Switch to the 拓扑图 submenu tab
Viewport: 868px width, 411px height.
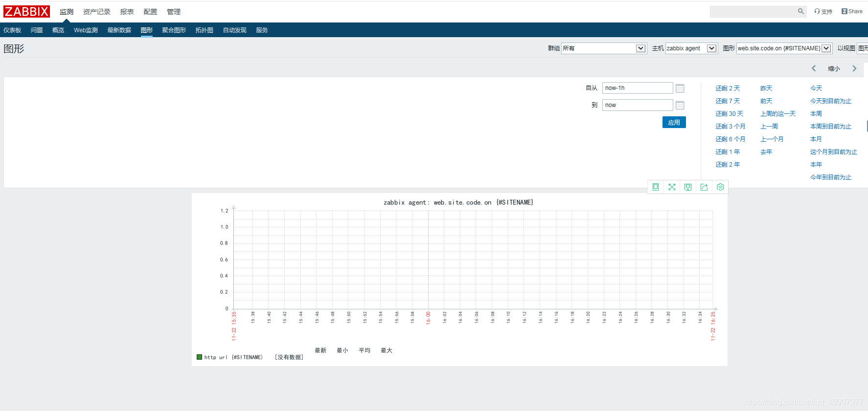point(205,30)
